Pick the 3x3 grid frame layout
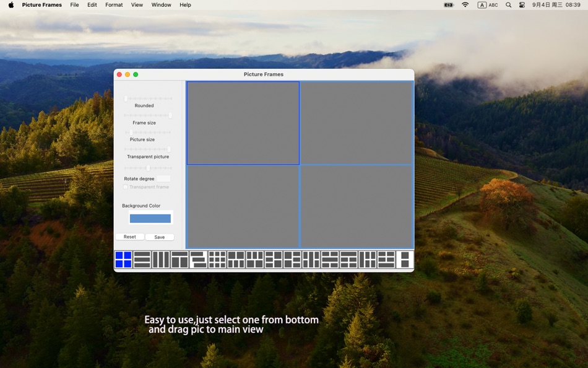 [217, 260]
